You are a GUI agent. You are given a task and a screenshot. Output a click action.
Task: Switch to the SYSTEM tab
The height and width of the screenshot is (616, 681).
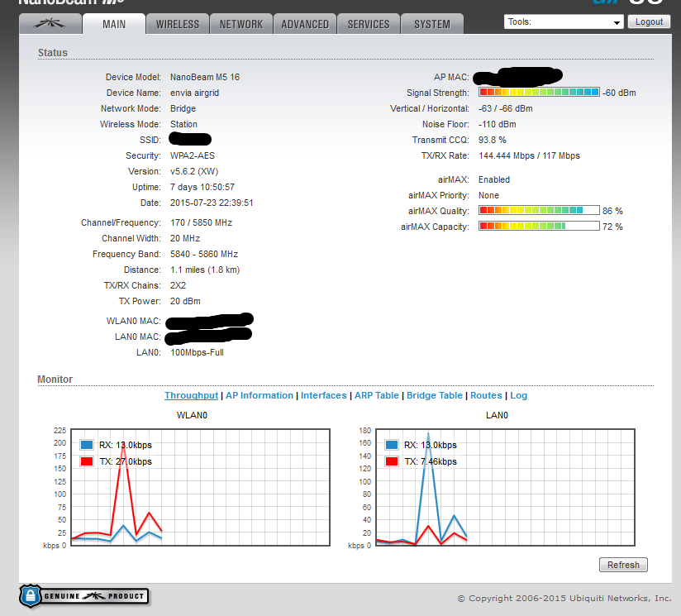click(x=432, y=24)
